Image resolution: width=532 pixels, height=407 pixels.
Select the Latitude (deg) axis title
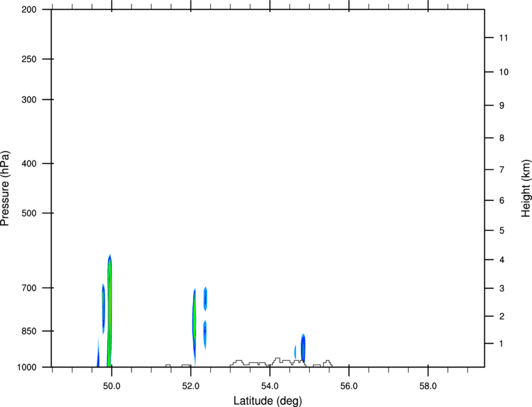[268, 401]
